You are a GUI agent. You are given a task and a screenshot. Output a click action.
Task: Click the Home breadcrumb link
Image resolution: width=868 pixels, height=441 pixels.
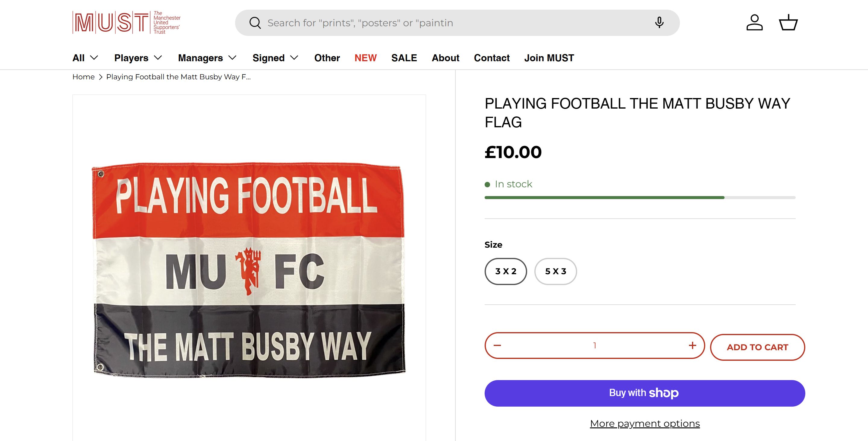[83, 77]
